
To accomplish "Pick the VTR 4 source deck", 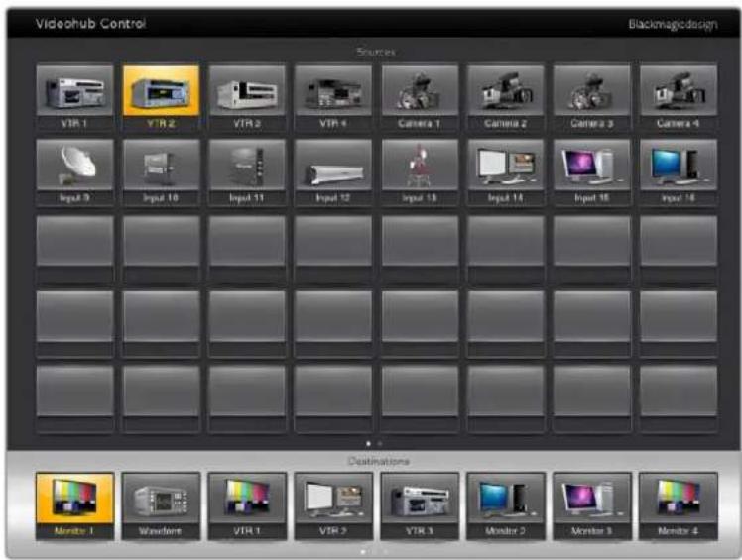I will click(333, 98).
